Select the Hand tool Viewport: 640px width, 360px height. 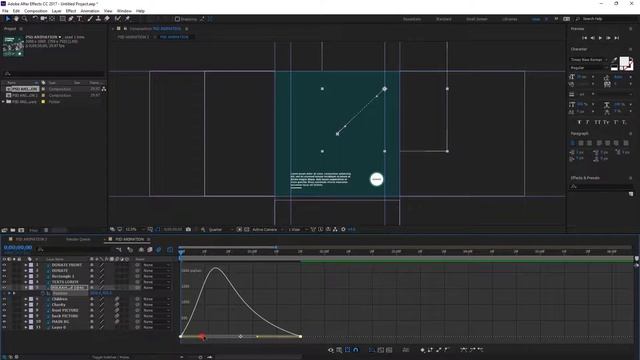tap(16, 19)
